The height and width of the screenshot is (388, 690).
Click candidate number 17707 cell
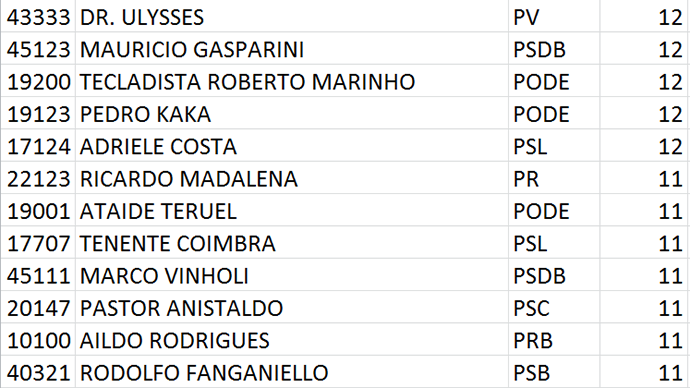click(x=38, y=243)
